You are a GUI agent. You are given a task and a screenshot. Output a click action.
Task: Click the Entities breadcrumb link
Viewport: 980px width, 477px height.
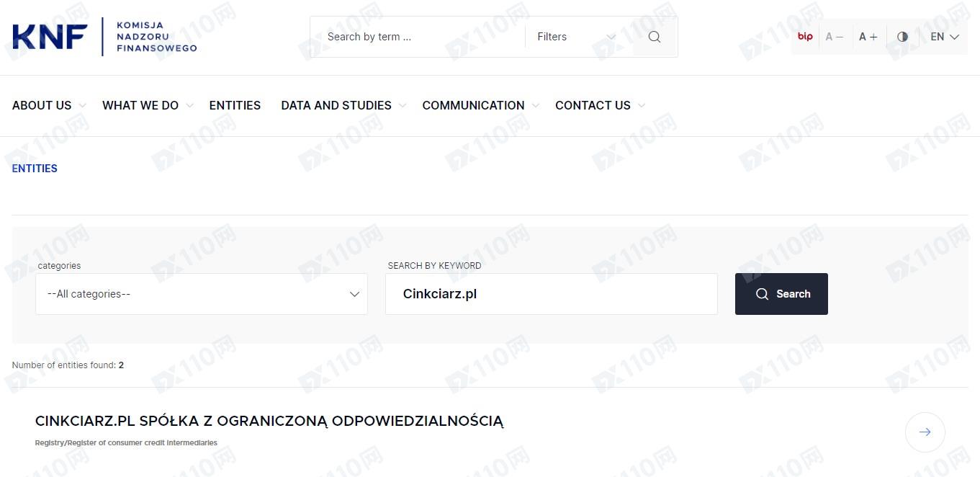pos(35,169)
